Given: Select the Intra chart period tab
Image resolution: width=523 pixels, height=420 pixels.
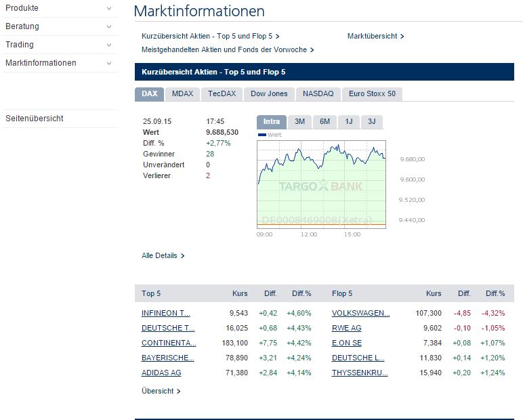Looking at the screenshot, I should (272, 122).
